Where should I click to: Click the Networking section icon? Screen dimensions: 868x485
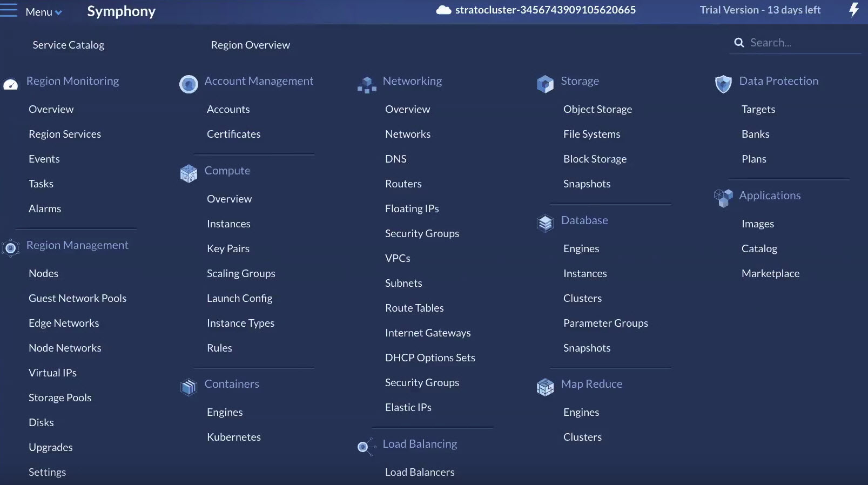pyautogui.click(x=367, y=85)
